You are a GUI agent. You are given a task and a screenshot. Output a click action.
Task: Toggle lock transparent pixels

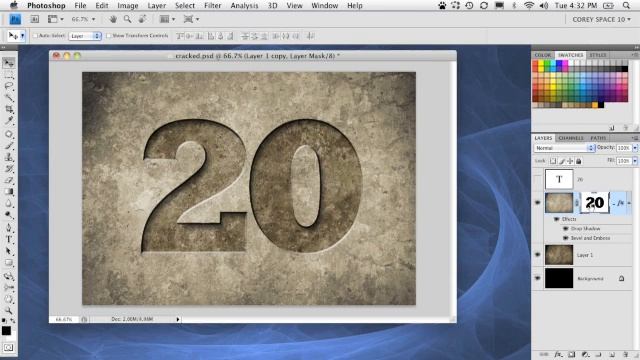[553, 161]
